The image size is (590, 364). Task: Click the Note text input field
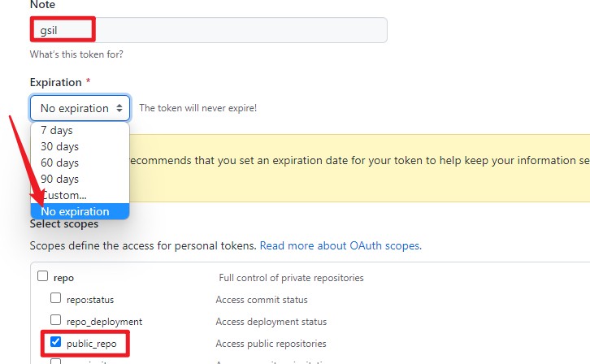click(208, 30)
